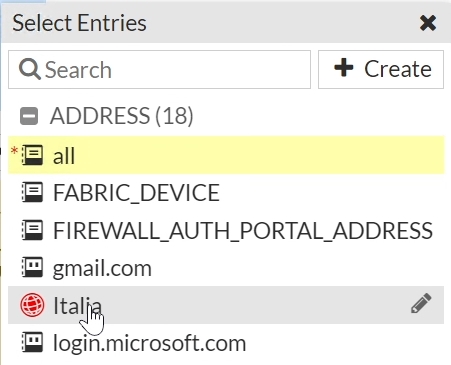Choose FIREWALL_AUTH_PORTAL_ADDRESS from the list
The width and height of the screenshot is (451, 365).
(226, 230)
